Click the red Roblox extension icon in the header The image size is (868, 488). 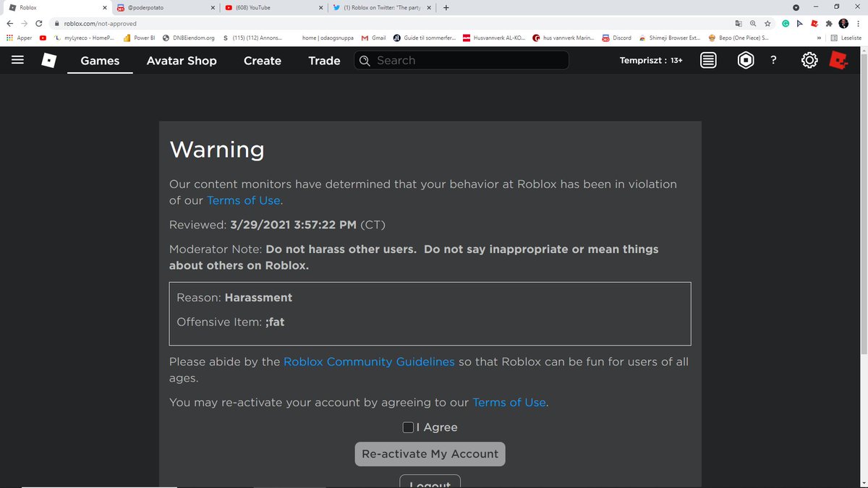[838, 61]
